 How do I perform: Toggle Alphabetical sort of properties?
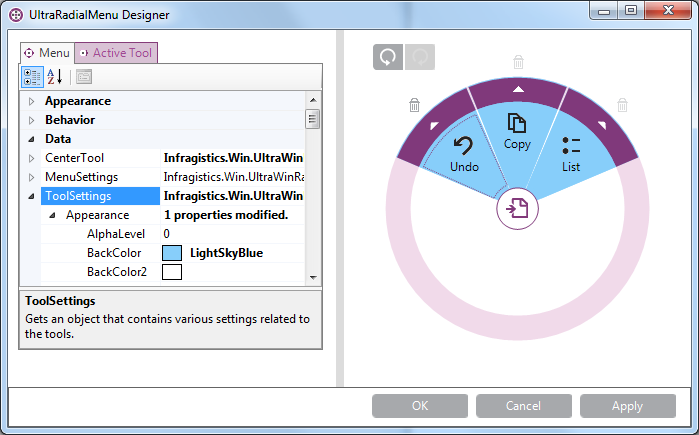54,77
